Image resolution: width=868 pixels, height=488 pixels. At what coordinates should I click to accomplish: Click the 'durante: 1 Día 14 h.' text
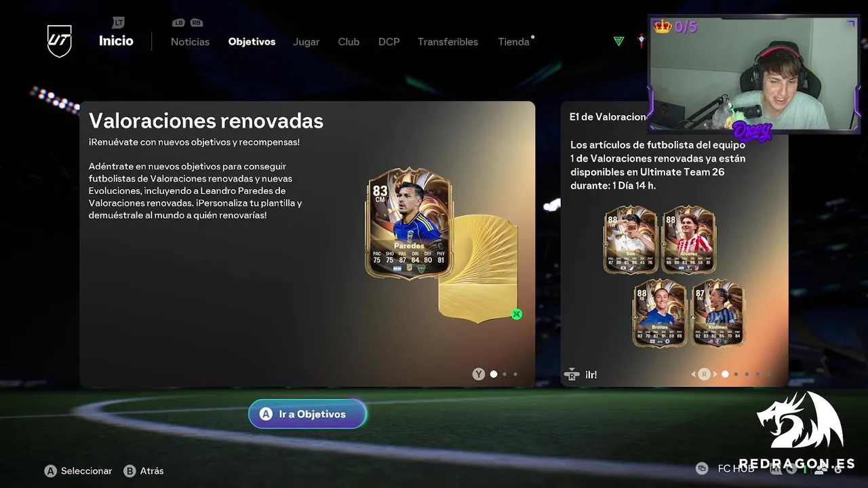[x=613, y=186]
